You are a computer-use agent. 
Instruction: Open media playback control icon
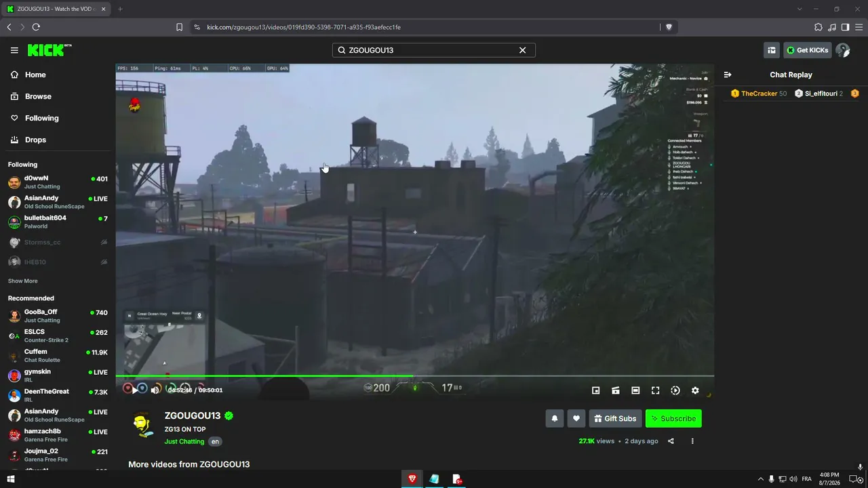pos(832,27)
